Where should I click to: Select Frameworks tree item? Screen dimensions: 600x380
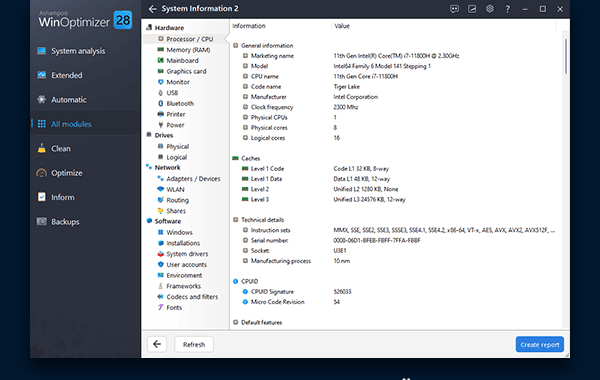(183, 285)
